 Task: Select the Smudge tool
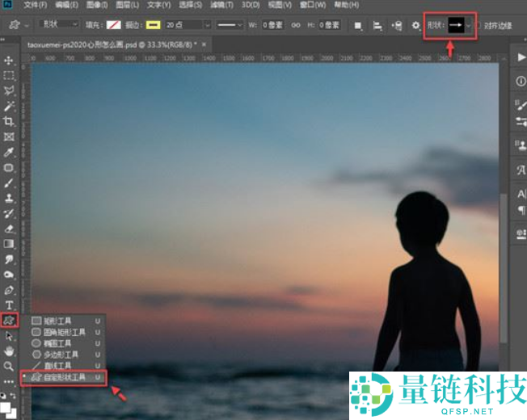click(8, 259)
